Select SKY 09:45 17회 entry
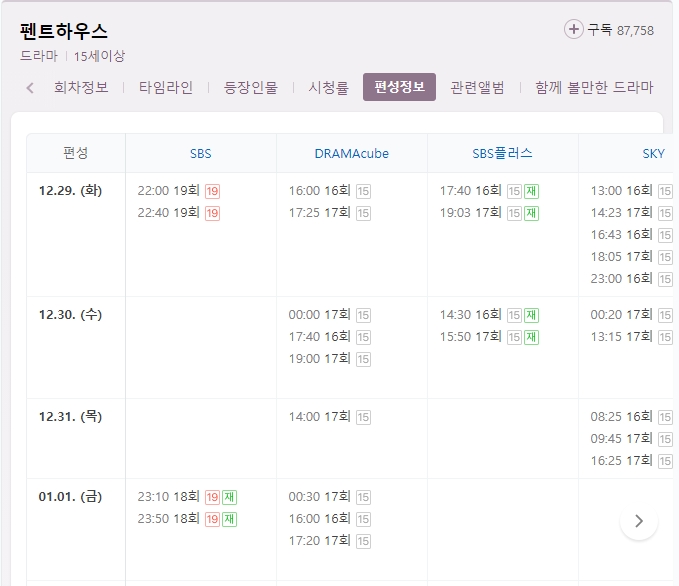 tap(621, 439)
